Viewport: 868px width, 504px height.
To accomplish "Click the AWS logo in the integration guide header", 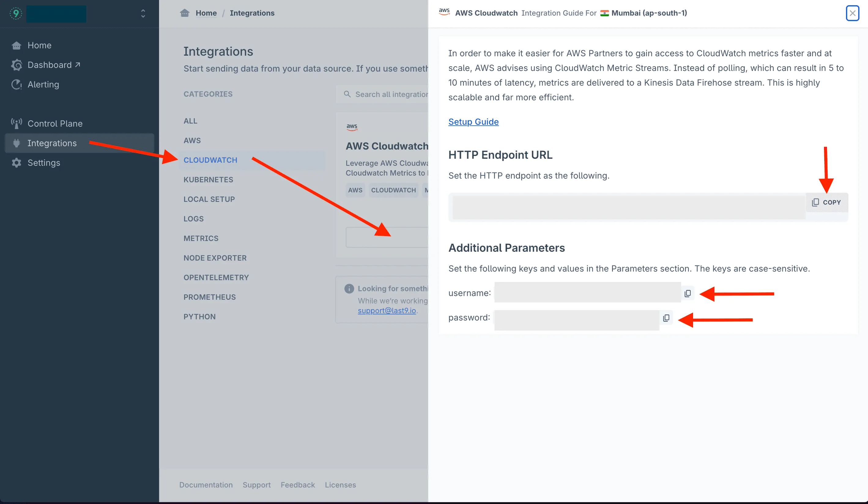I will (x=444, y=12).
